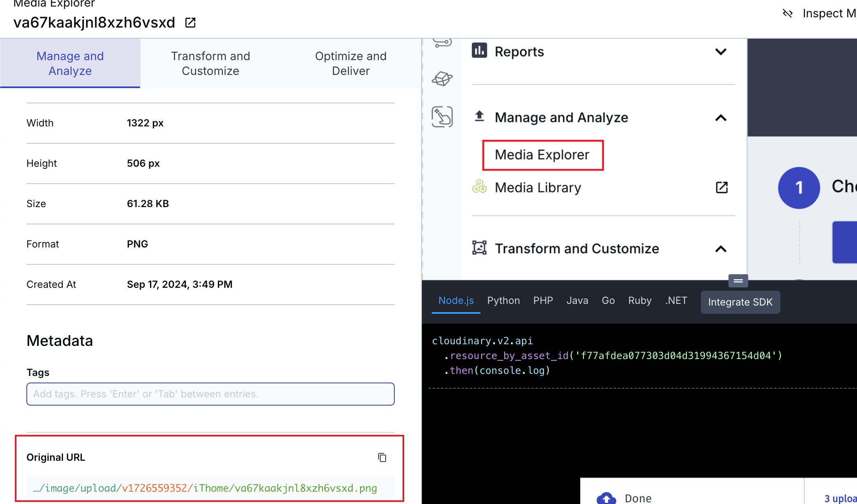
Task: Click the Manage and Analyze upload icon
Action: [479, 117]
